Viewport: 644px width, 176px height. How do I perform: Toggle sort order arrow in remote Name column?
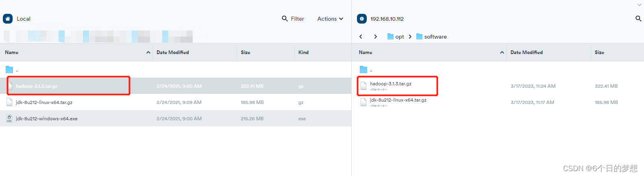[502, 52]
